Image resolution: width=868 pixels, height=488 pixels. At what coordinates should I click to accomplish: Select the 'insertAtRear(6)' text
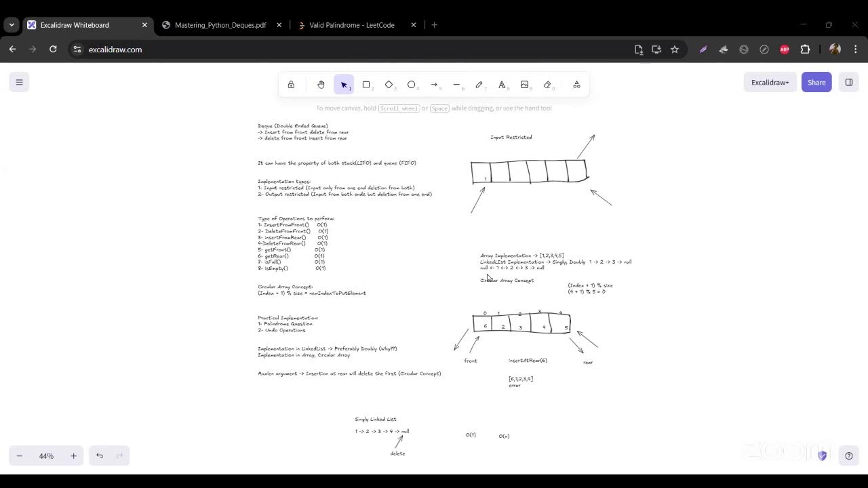click(x=528, y=361)
